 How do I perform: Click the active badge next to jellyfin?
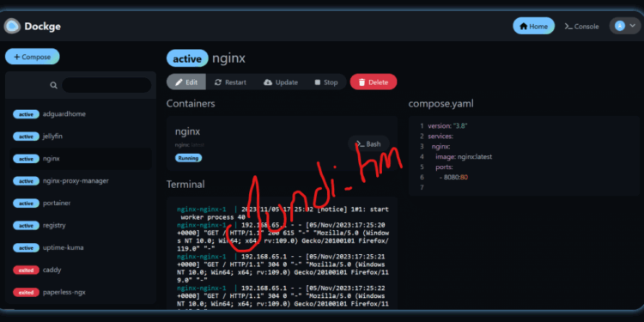click(26, 137)
